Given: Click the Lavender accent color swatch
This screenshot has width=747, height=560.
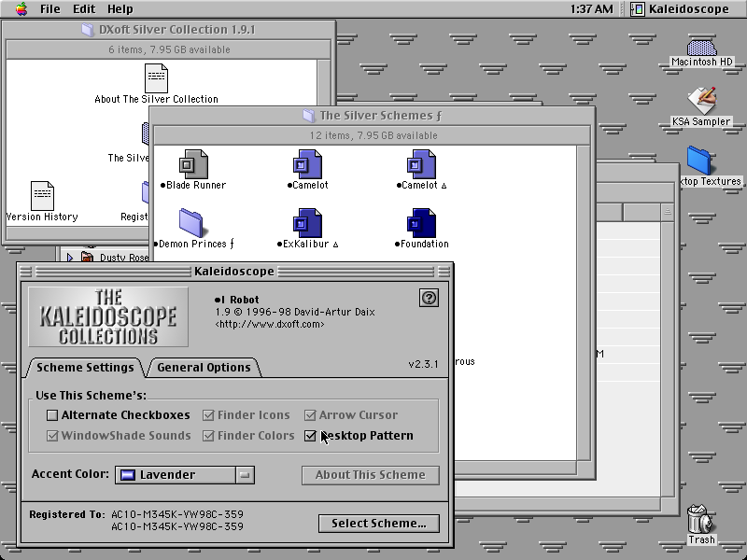Looking at the screenshot, I should pyautogui.click(x=127, y=475).
